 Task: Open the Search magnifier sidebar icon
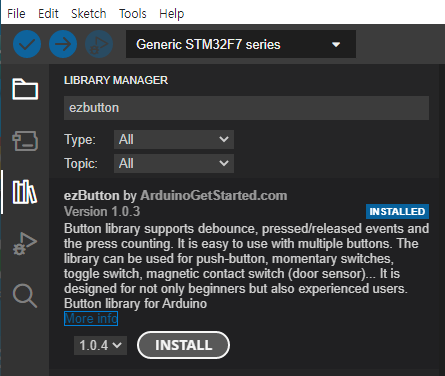(25, 295)
